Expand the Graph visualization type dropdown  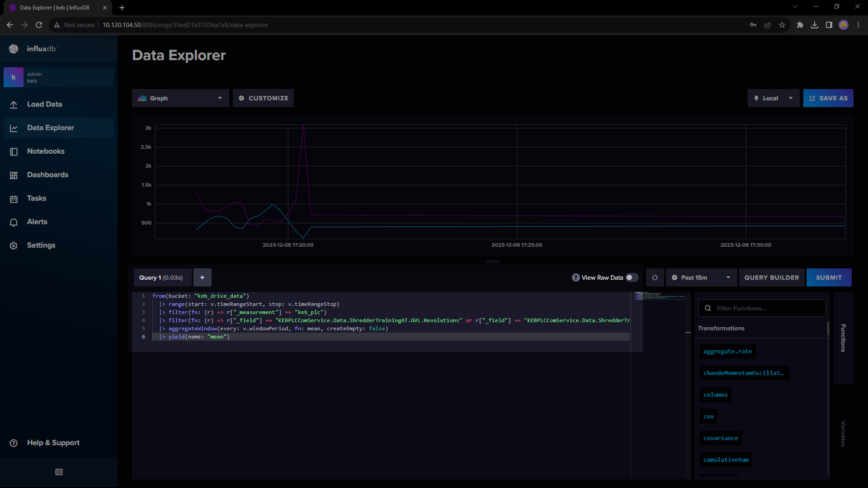[x=181, y=98]
